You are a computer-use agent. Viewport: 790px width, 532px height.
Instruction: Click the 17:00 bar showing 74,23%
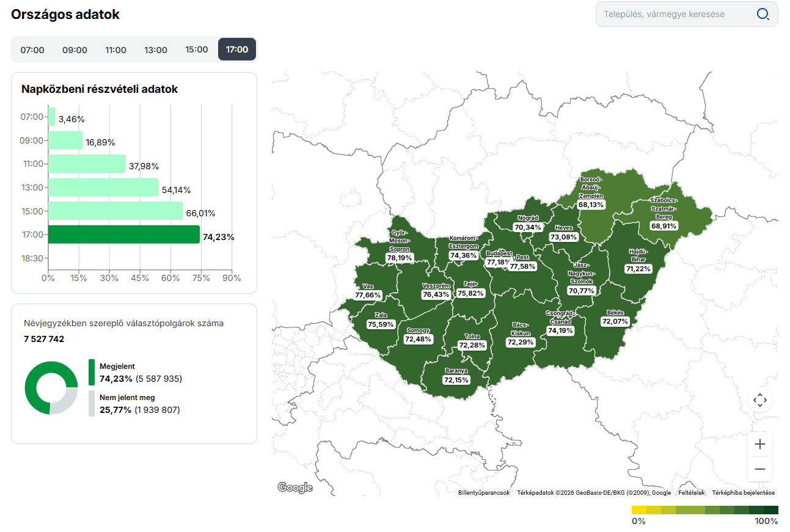124,235
